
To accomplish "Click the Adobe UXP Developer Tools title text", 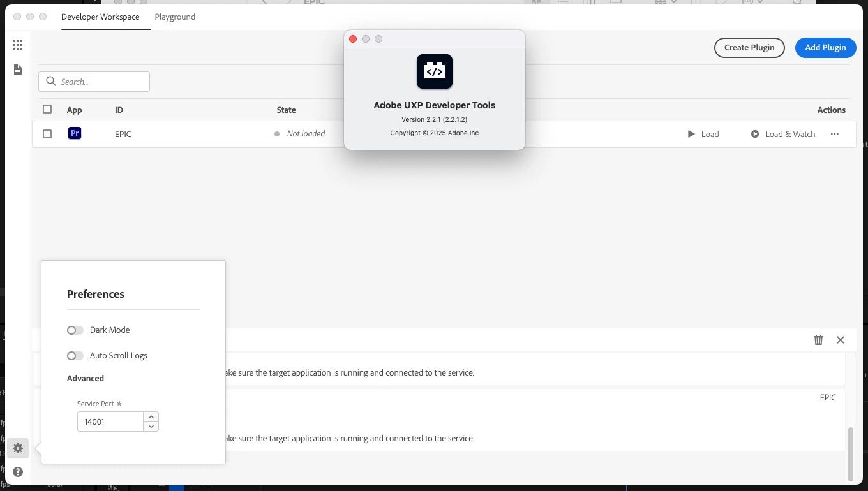I will point(435,105).
